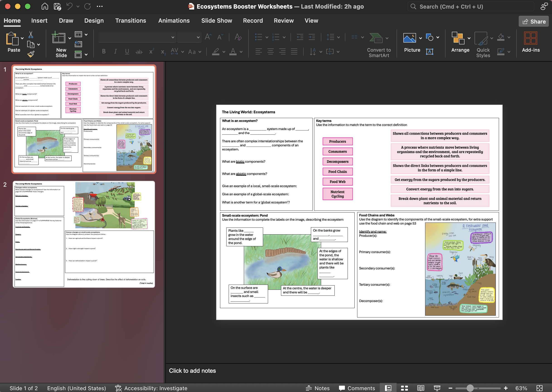The image size is (552, 392).
Task: Click the Format Painter brush icon
Action: tap(31, 54)
